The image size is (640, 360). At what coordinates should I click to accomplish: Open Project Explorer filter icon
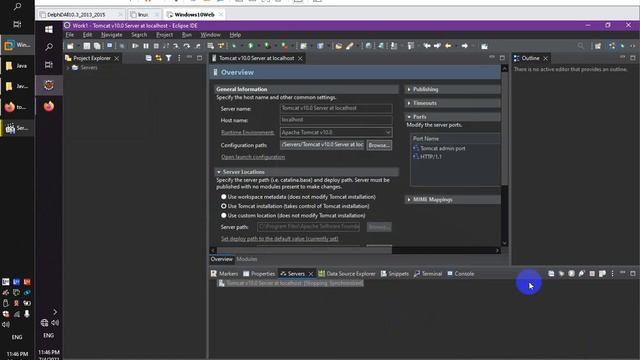pyautogui.click(x=169, y=58)
